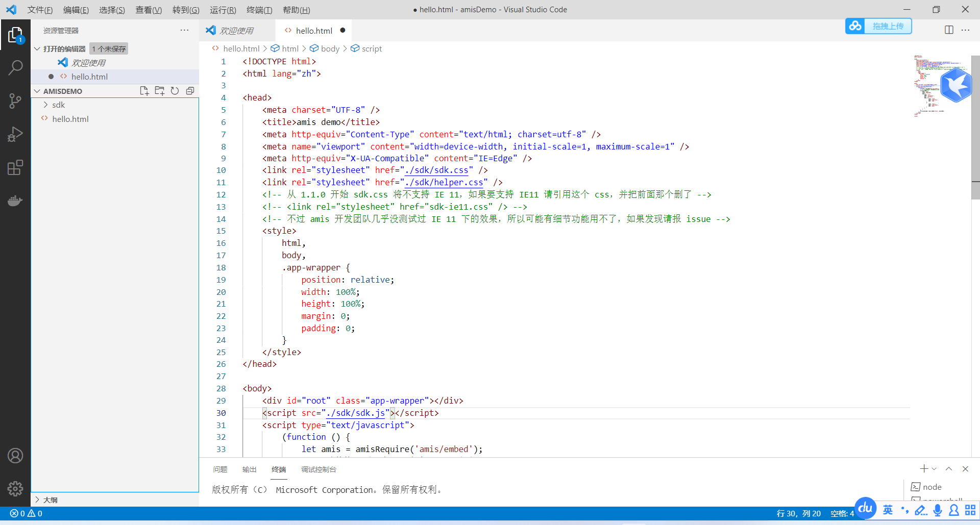The image size is (980, 525).
Task: Open the View (查看) menu
Action: click(x=149, y=10)
